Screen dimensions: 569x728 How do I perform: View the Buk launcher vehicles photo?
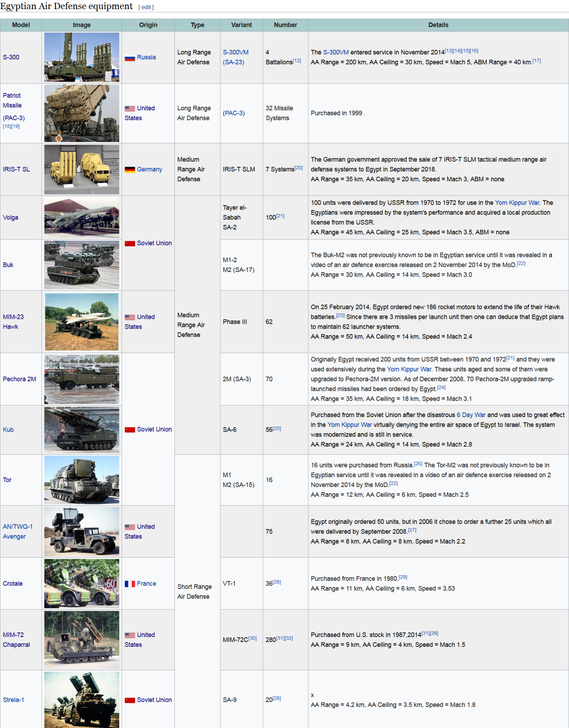click(82, 265)
